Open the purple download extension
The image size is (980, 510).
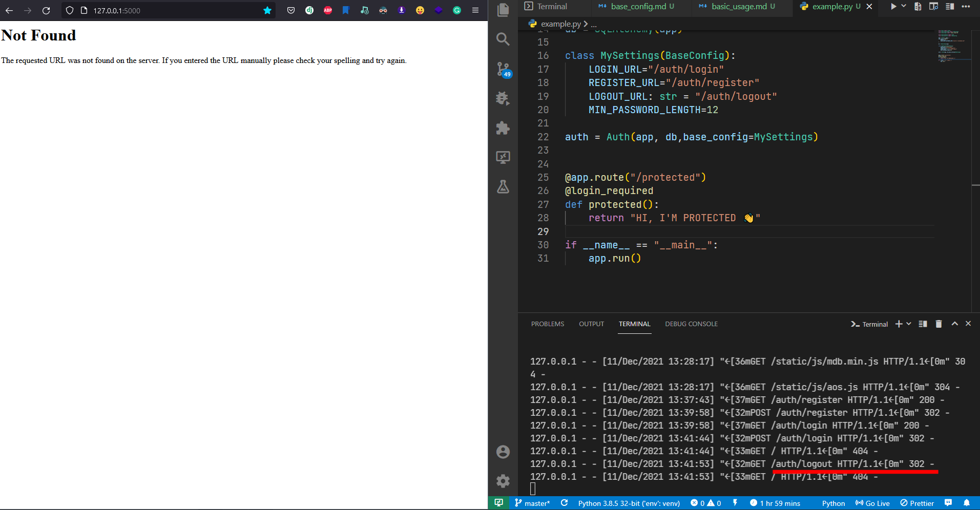(402, 10)
